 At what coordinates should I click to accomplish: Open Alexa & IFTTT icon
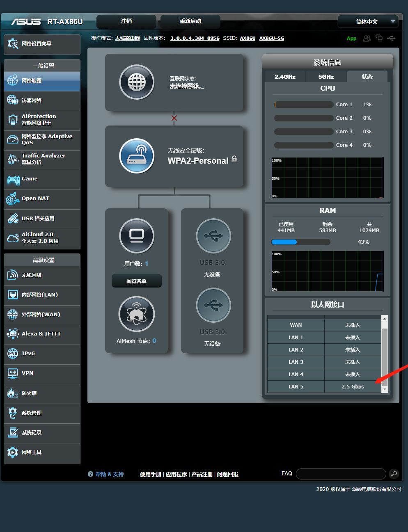coord(13,334)
